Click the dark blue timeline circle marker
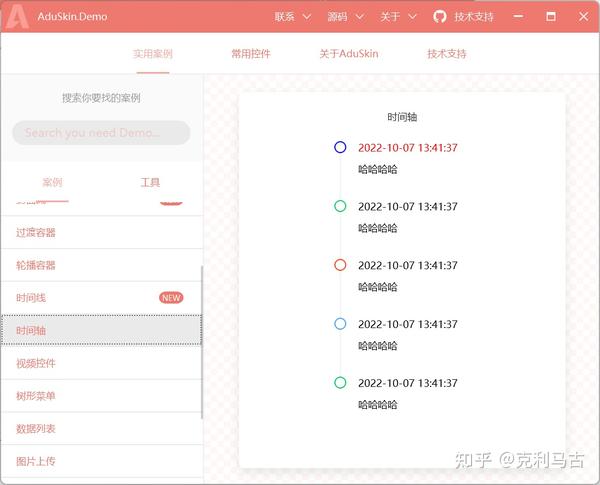Screen dimensions: 600x485 point(340,147)
